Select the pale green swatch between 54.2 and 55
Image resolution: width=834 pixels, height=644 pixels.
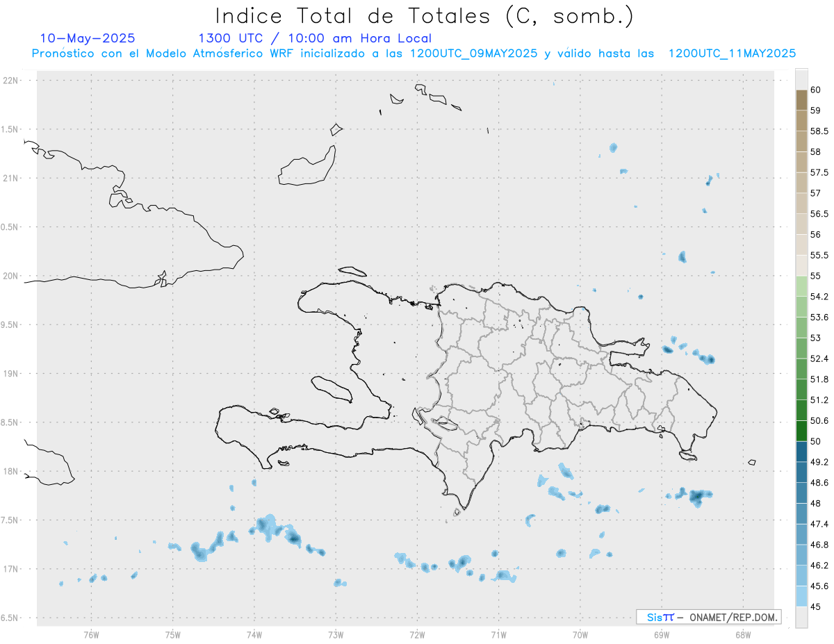tap(801, 286)
